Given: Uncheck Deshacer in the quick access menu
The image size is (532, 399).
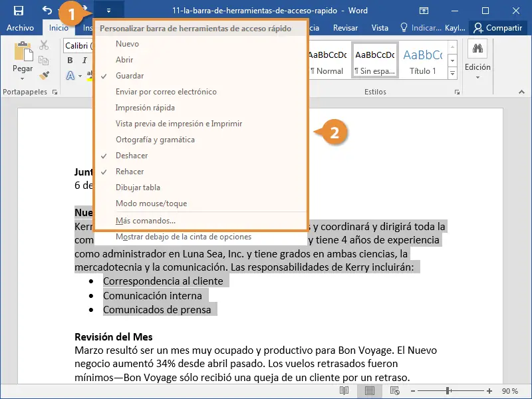Looking at the screenshot, I should tap(200, 156).
